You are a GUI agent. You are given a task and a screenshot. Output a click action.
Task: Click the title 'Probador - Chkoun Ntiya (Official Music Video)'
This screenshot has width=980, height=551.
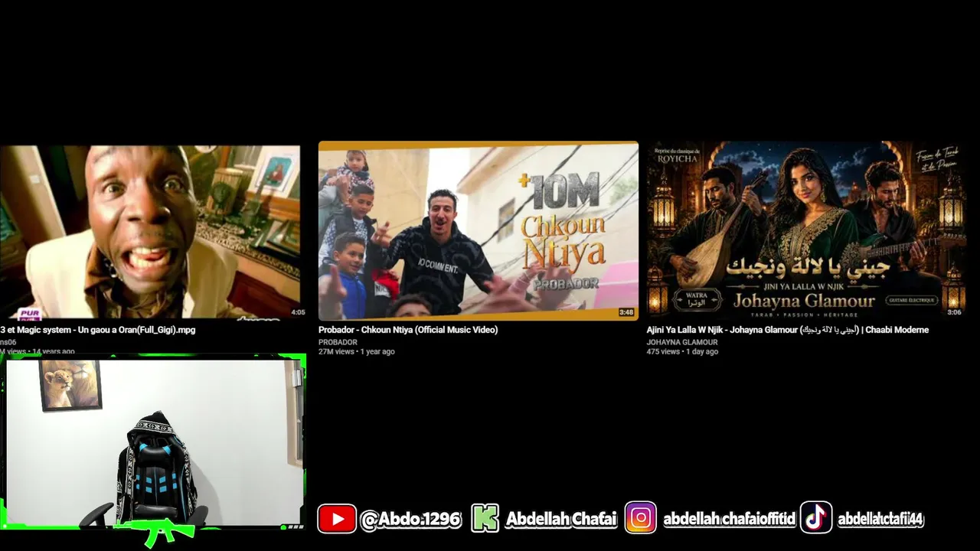tap(408, 330)
